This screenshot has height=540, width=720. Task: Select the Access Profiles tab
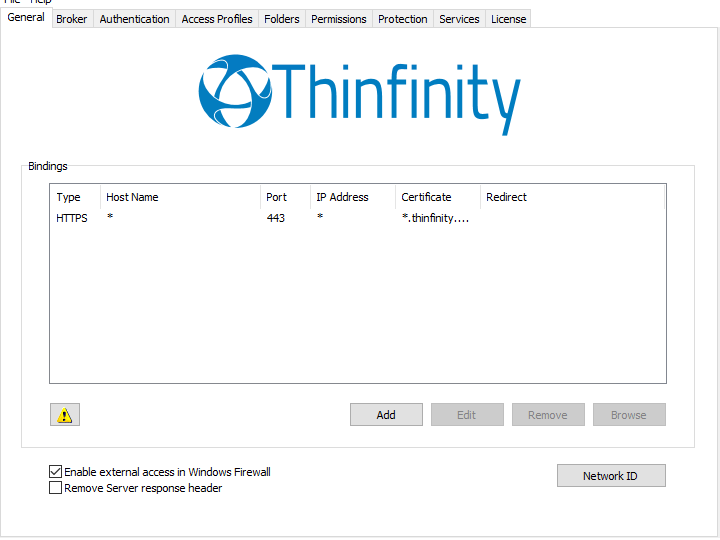[217, 19]
